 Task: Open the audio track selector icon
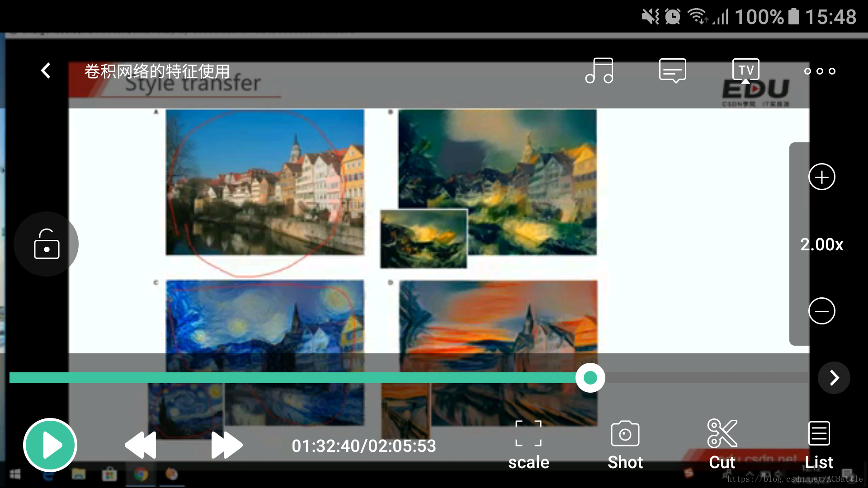pyautogui.click(x=599, y=70)
